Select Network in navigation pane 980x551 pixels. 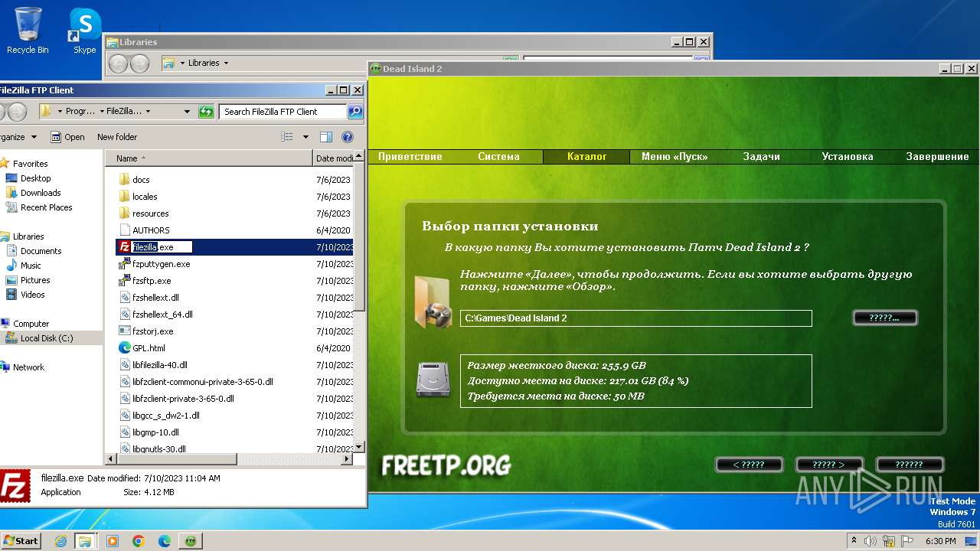[28, 367]
